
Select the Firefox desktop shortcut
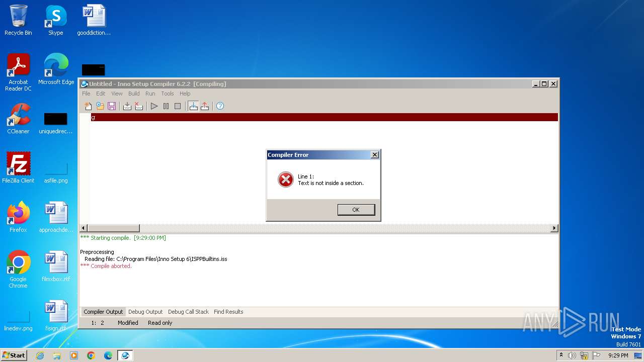pos(18,217)
